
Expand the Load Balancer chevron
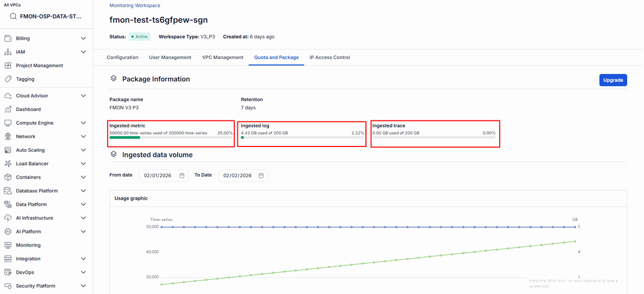coord(83,164)
